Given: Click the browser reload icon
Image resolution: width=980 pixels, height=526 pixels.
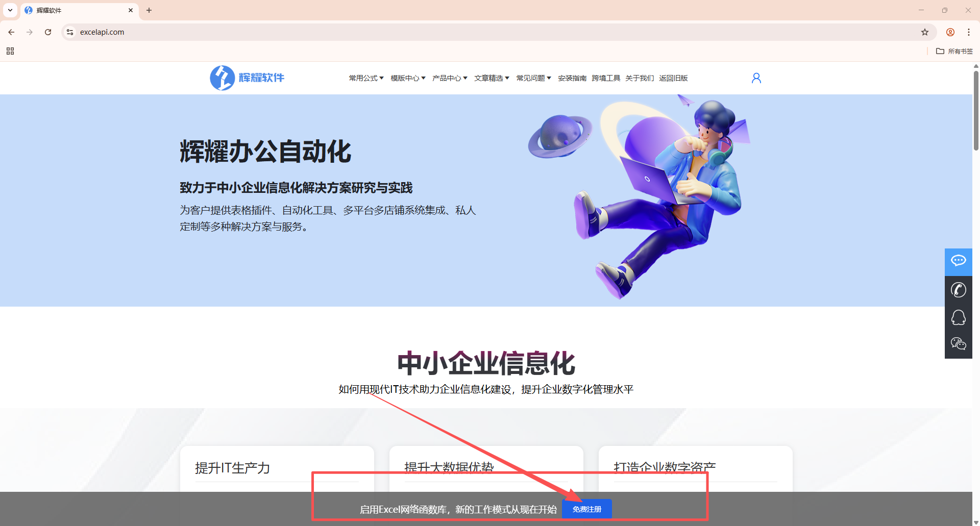Looking at the screenshot, I should (x=48, y=32).
